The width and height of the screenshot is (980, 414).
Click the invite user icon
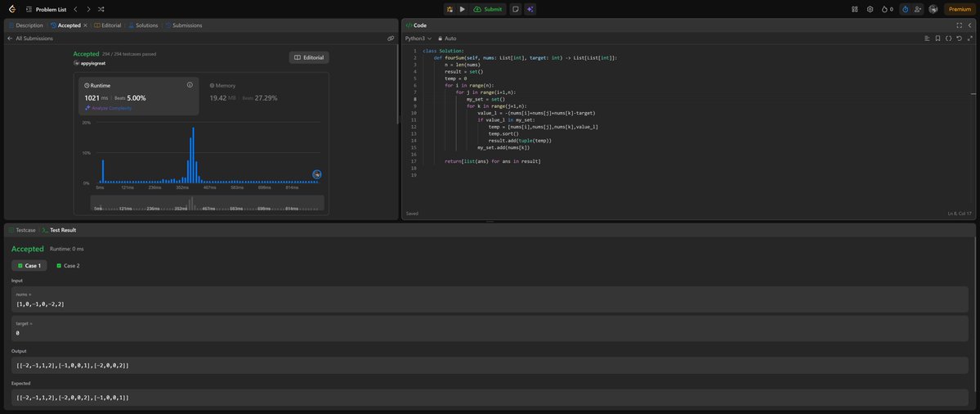tap(918, 9)
